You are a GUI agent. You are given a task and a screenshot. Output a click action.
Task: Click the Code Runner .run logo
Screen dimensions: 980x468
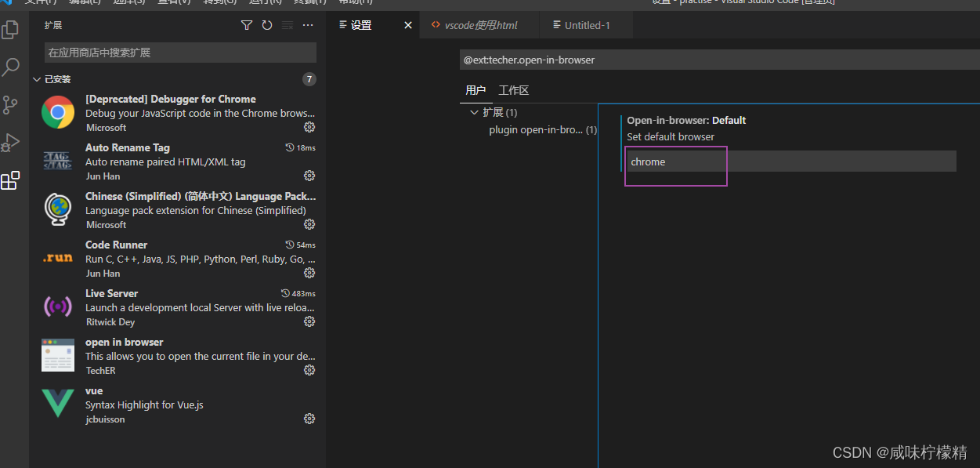pos(58,258)
